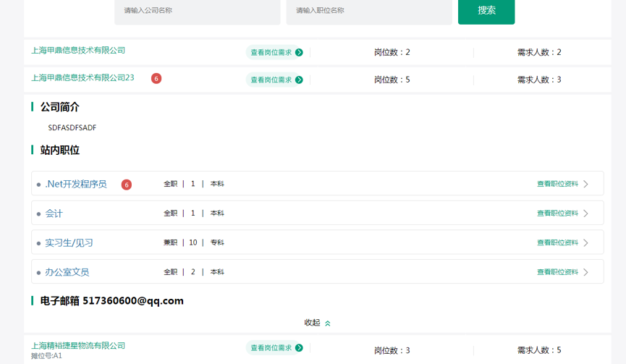Viewport: 626px width, 364px height.
Task: View job details chevron for .Net开发程序员
Action: point(585,185)
